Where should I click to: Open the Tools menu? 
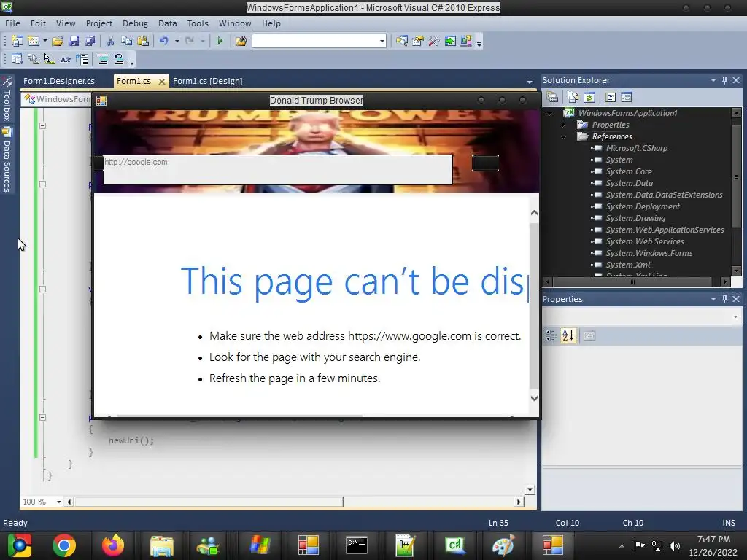click(198, 23)
